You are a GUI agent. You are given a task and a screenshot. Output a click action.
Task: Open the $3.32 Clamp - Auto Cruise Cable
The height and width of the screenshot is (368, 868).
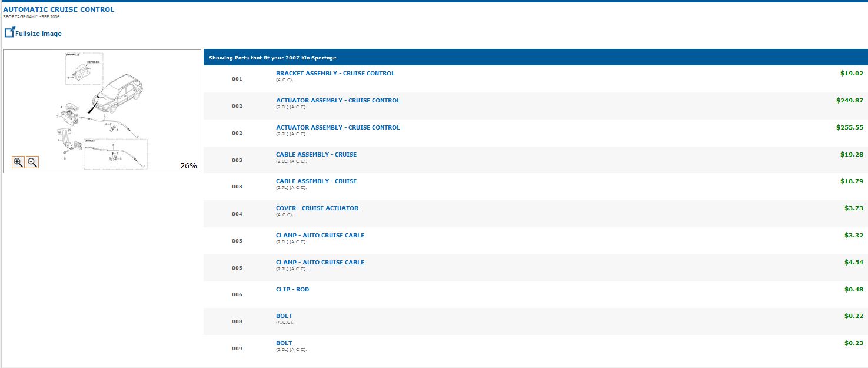pos(320,236)
